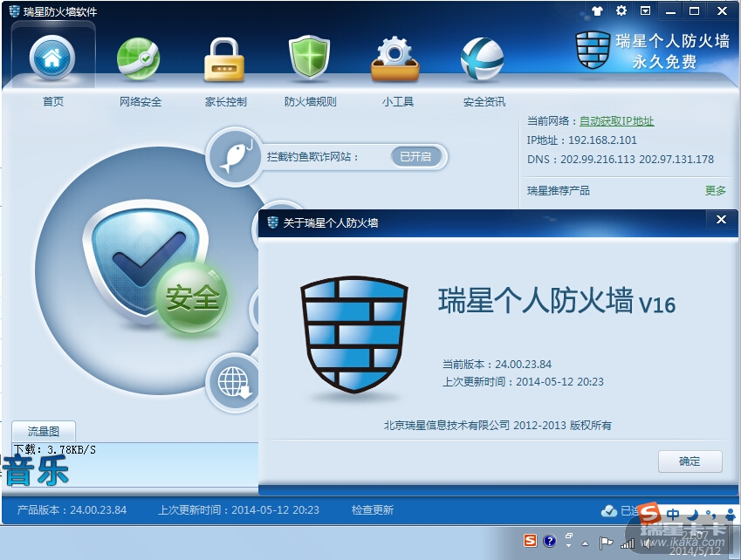Click the Sogou moon icon on IME bar
Viewport: 741px width, 560px height.
point(693,515)
